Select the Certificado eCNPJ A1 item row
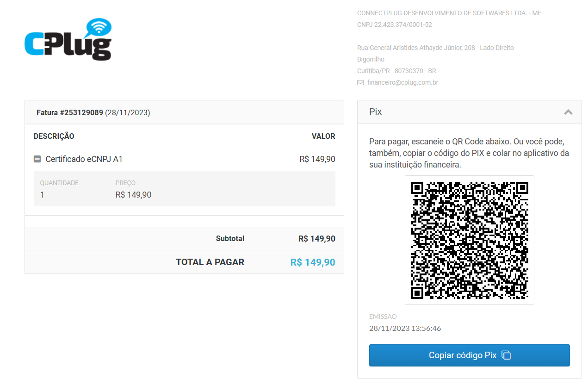The height and width of the screenshot is (385, 588). (184, 159)
